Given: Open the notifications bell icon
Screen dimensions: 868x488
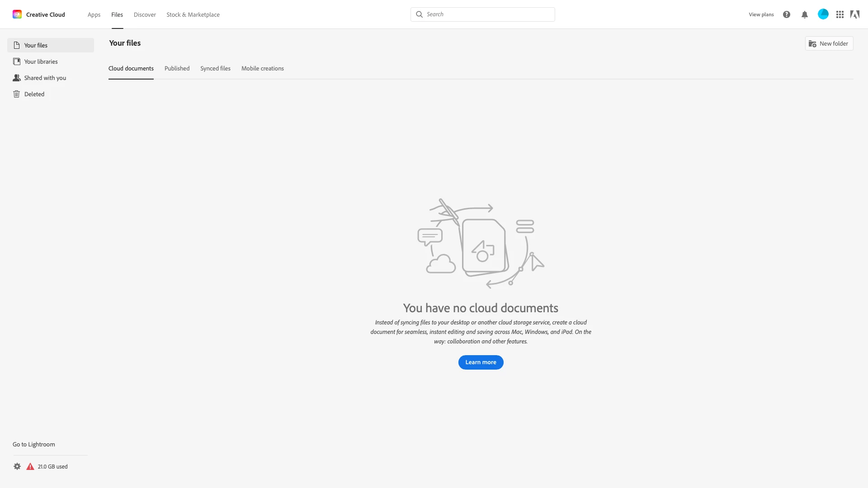Looking at the screenshot, I should click(x=805, y=14).
